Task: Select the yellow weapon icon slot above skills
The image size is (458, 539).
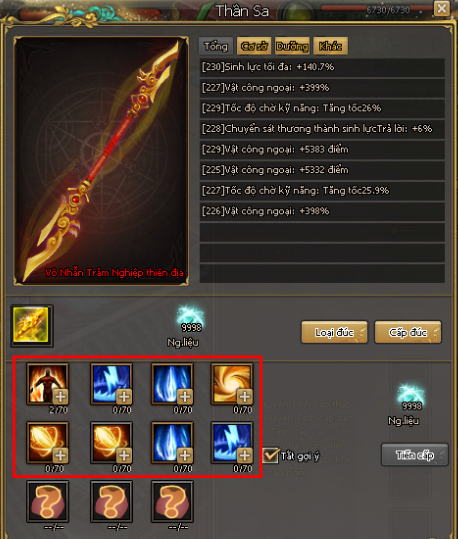Action: coord(32,326)
